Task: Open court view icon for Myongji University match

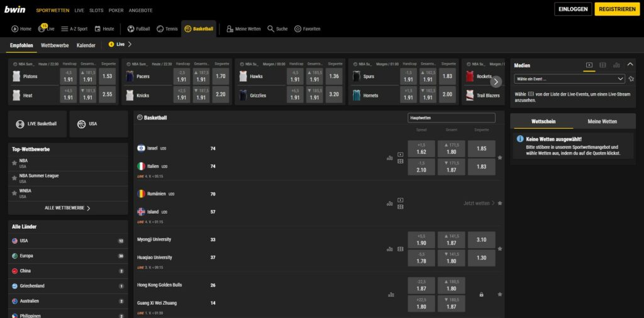Action: [x=401, y=249]
